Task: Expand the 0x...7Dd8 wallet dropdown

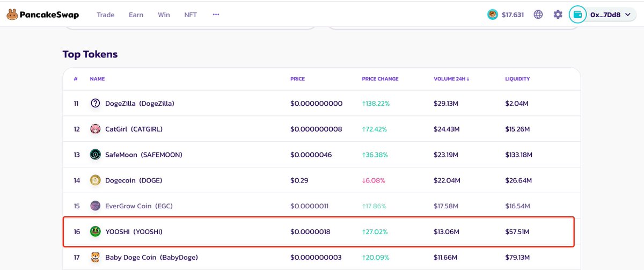Action: [627, 15]
